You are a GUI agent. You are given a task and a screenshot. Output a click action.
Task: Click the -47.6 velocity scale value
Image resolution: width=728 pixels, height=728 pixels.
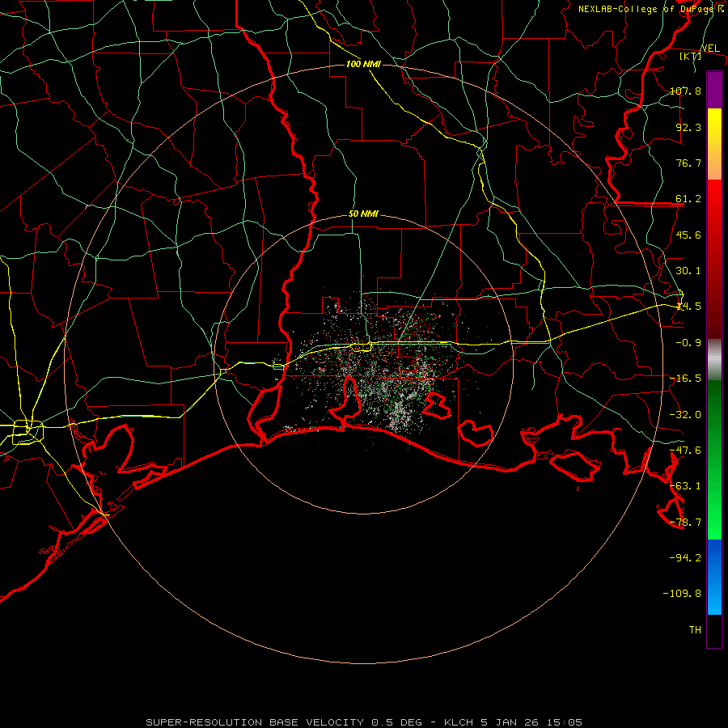coord(685,451)
